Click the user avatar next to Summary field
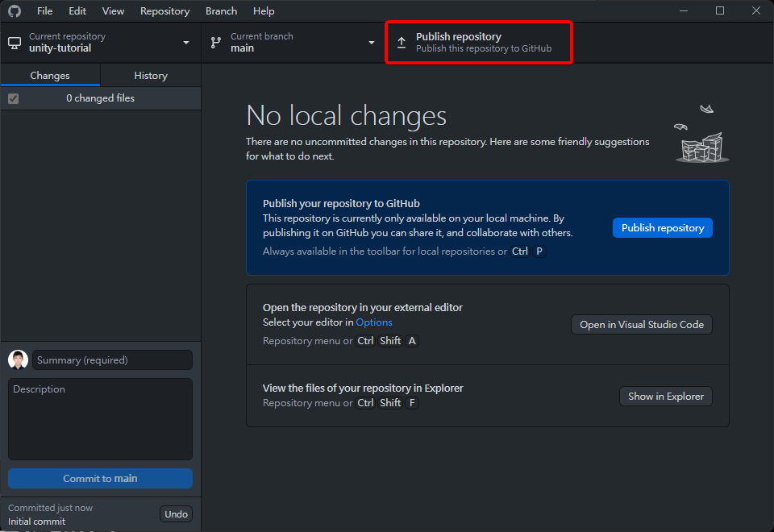Viewport: 774px width, 532px height. (x=19, y=360)
